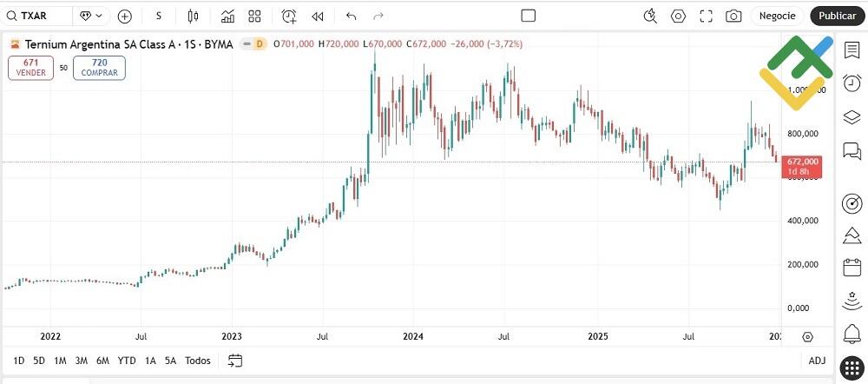868x384 pixels.
Task: Select the 5D time range
Action: pos(39,361)
